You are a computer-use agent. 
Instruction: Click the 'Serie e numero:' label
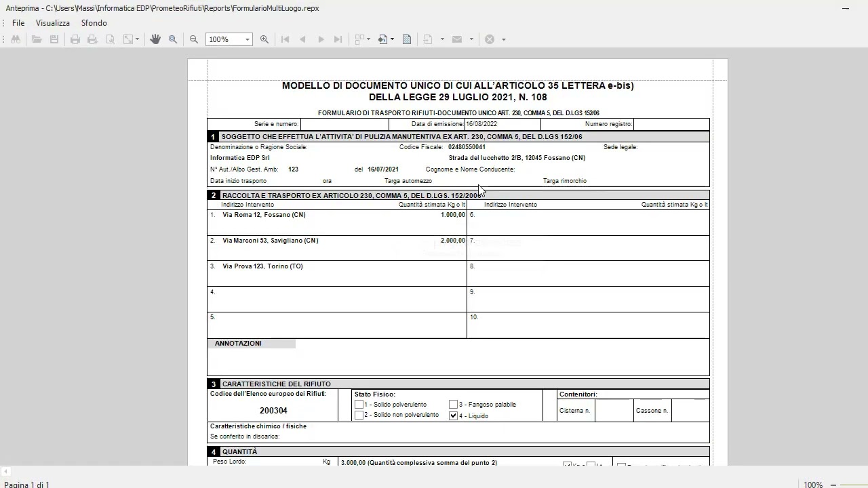pyautogui.click(x=276, y=124)
